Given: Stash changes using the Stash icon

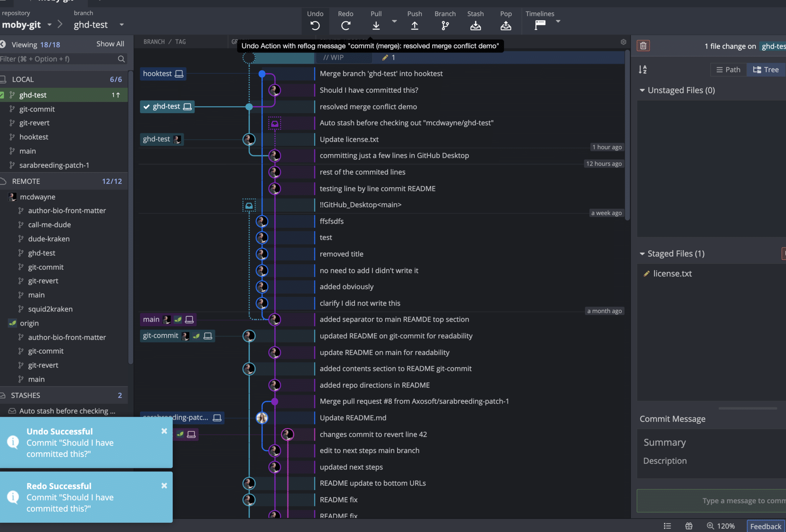Looking at the screenshot, I should pos(476,25).
